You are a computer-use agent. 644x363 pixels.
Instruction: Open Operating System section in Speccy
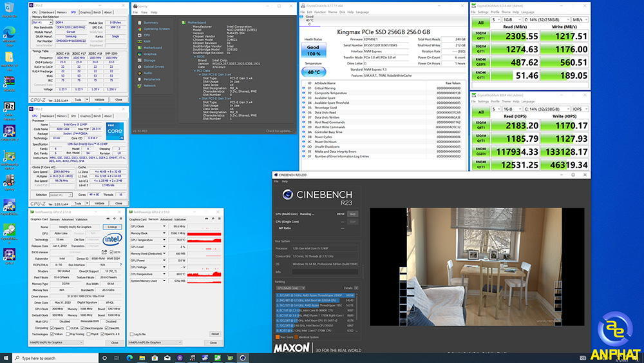point(156,29)
